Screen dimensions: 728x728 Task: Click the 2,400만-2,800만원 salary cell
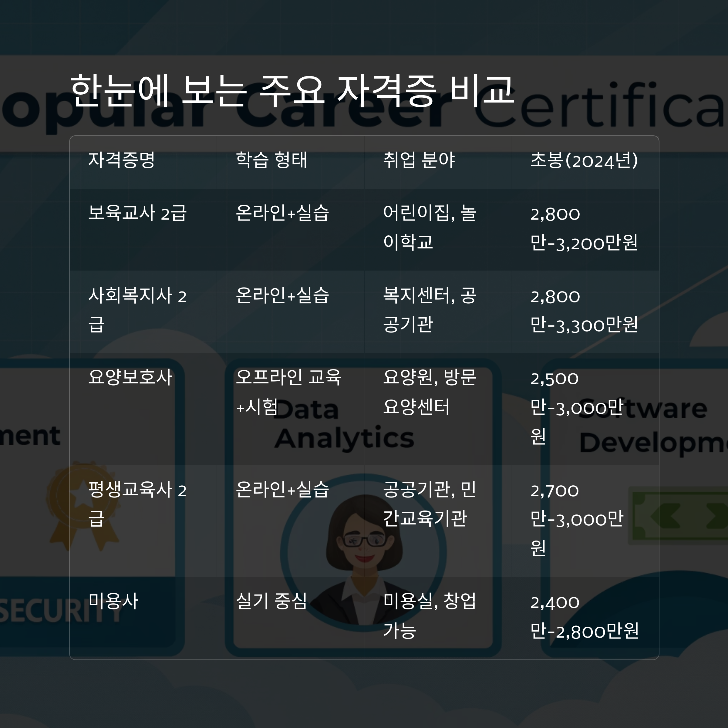[584, 616]
